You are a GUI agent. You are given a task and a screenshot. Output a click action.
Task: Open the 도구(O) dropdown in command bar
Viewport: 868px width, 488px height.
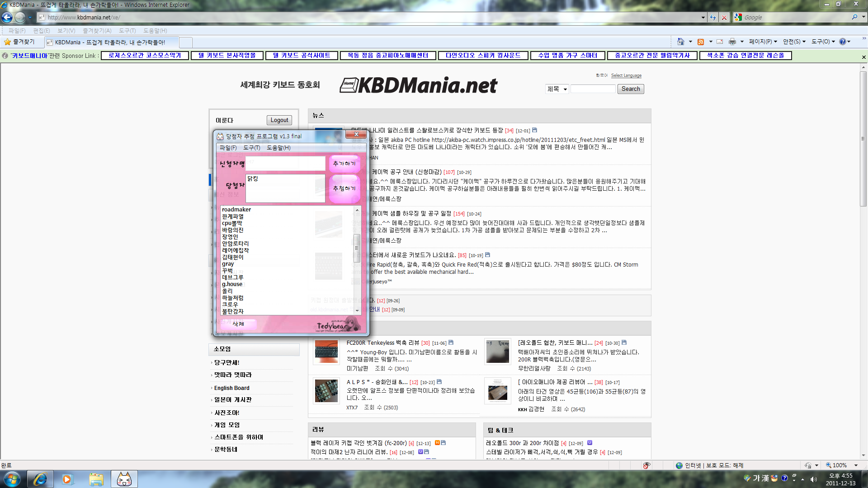pyautogui.click(x=823, y=42)
